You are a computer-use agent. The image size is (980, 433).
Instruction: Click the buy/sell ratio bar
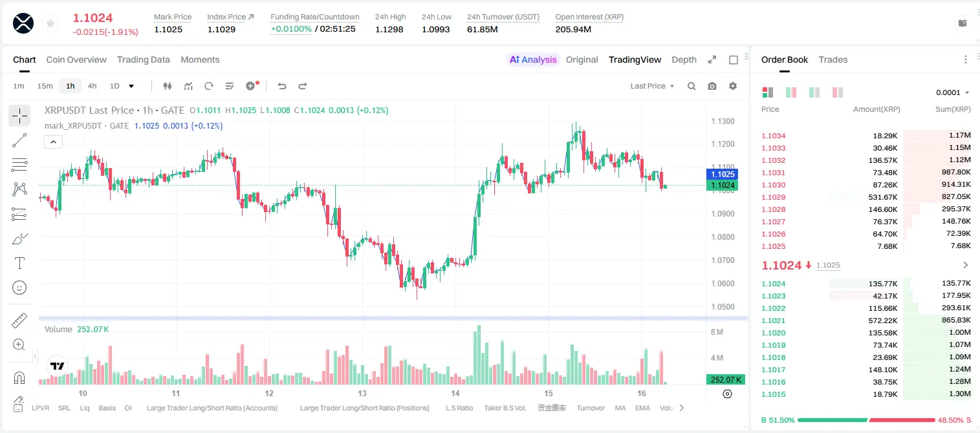867,420
